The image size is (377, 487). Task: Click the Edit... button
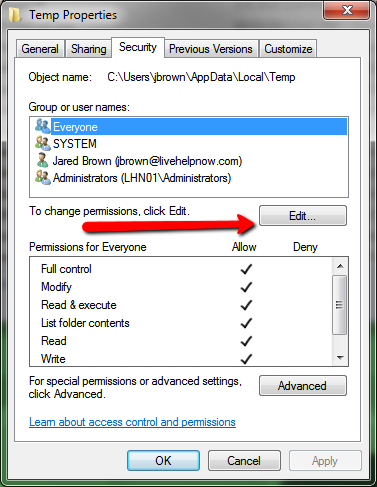coord(303,216)
